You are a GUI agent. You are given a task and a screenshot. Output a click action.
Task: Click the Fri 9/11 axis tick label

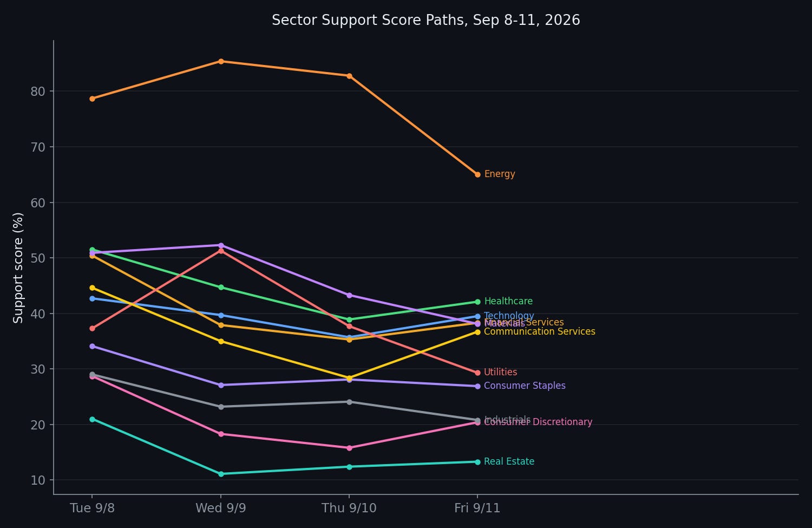click(x=477, y=508)
